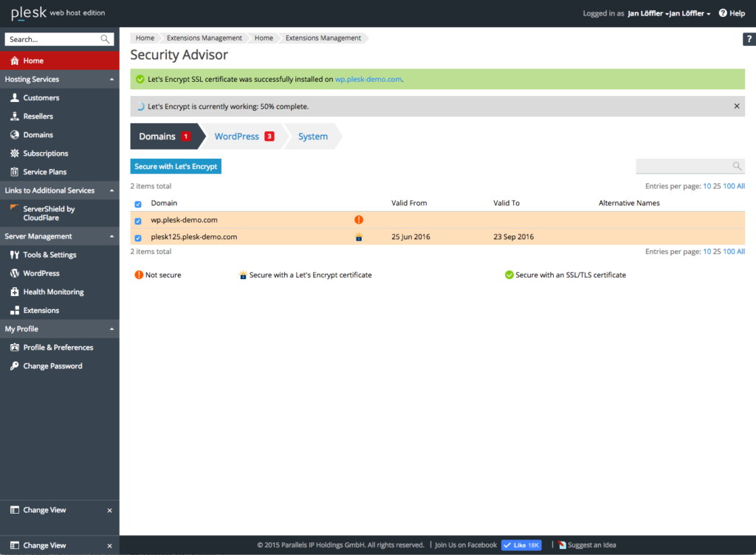Close the bottom Change View item
The height and width of the screenshot is (555, 756).
tap(109, 546)
